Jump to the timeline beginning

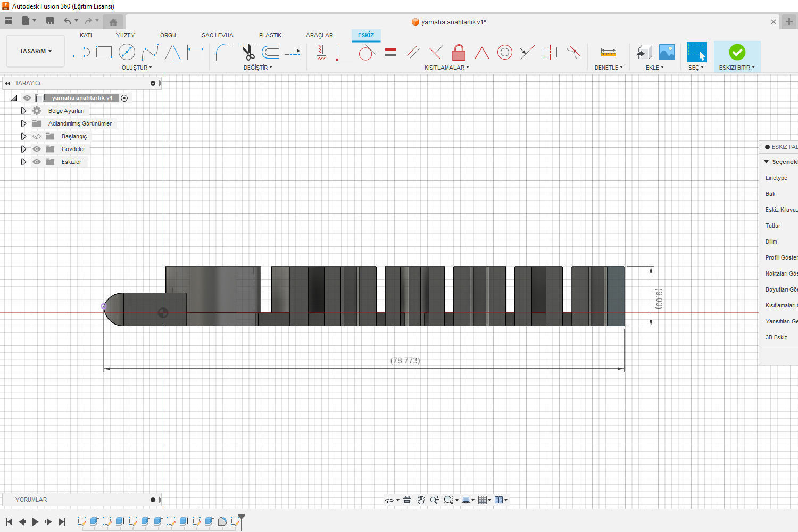pyautogui.click(x=9, y=522)
